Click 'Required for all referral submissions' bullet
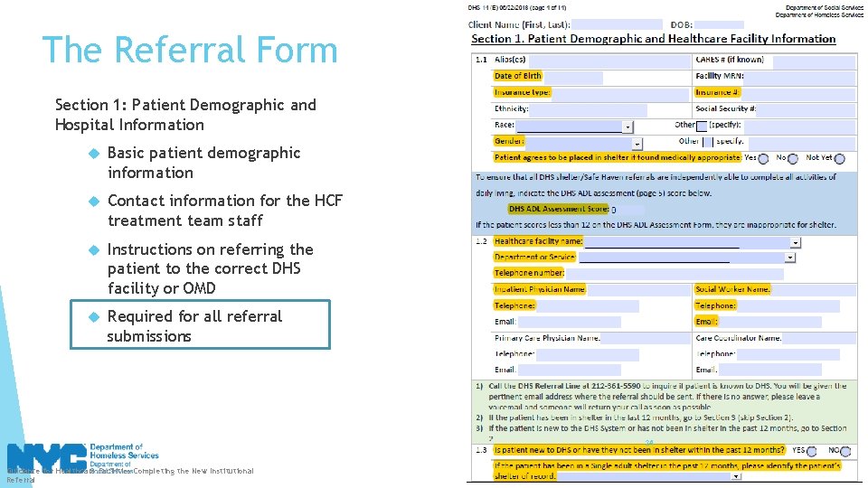Viewport: 868px width, 488px height. [194, 326]
